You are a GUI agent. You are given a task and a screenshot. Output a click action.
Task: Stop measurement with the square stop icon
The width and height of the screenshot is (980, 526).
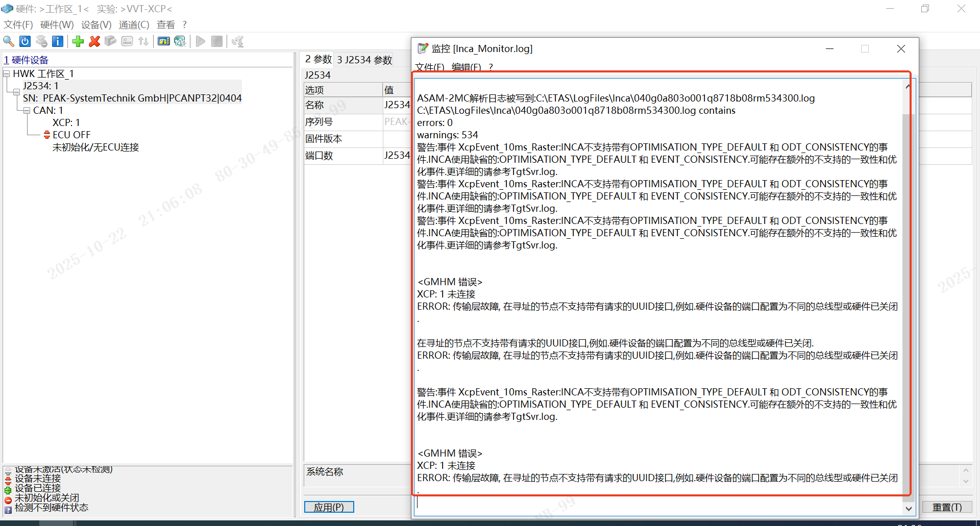(217, 41)
